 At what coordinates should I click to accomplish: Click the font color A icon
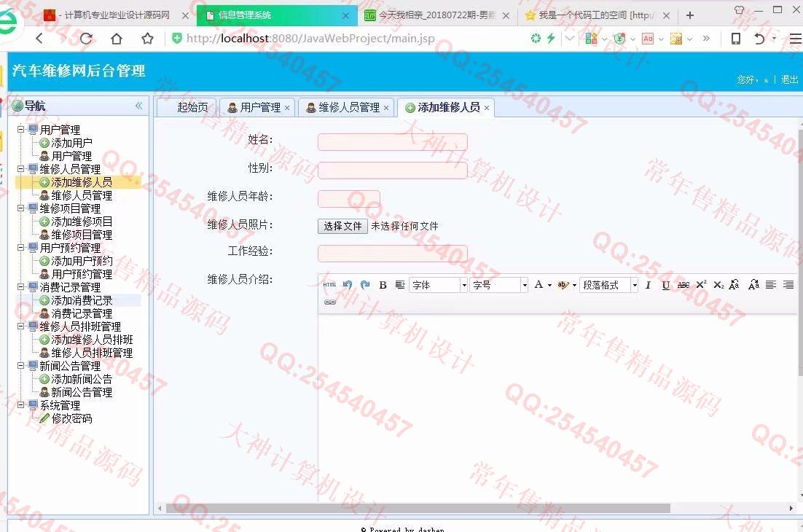pos(538,285)
